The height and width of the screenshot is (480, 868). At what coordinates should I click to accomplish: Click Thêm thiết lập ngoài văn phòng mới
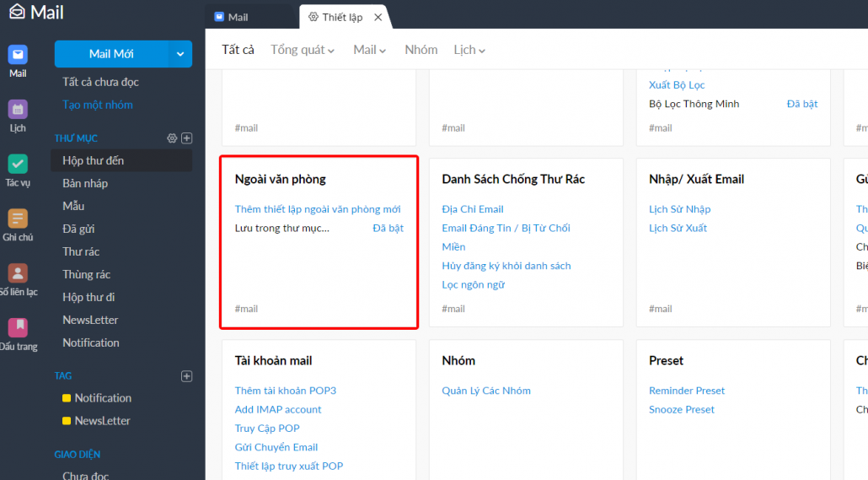click(318, 209)
